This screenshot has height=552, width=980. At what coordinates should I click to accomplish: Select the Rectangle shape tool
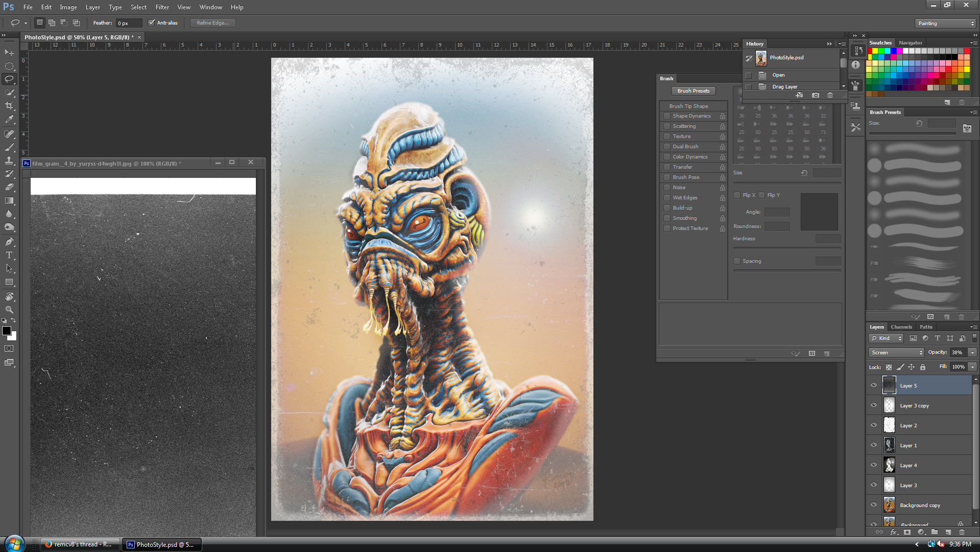coord(9,282)
